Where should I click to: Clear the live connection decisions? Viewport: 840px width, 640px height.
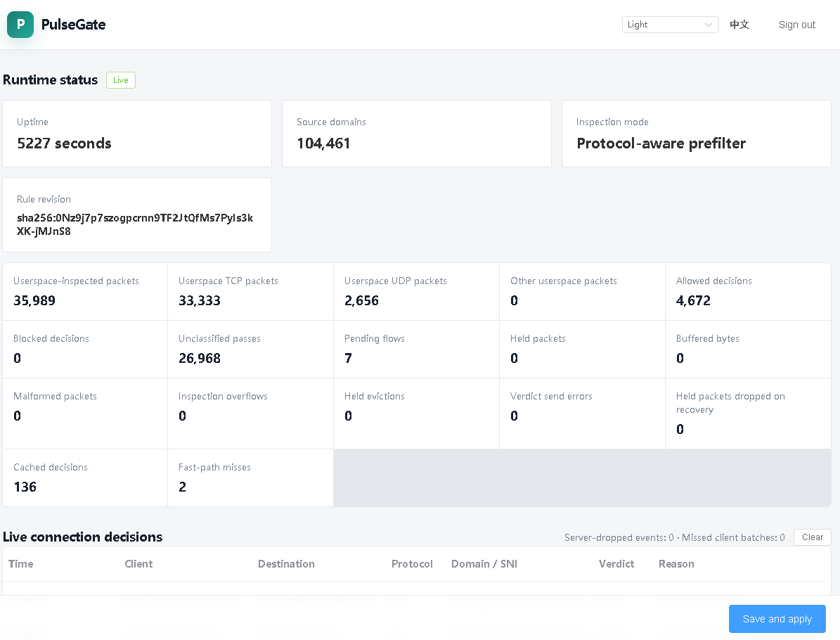812,537
